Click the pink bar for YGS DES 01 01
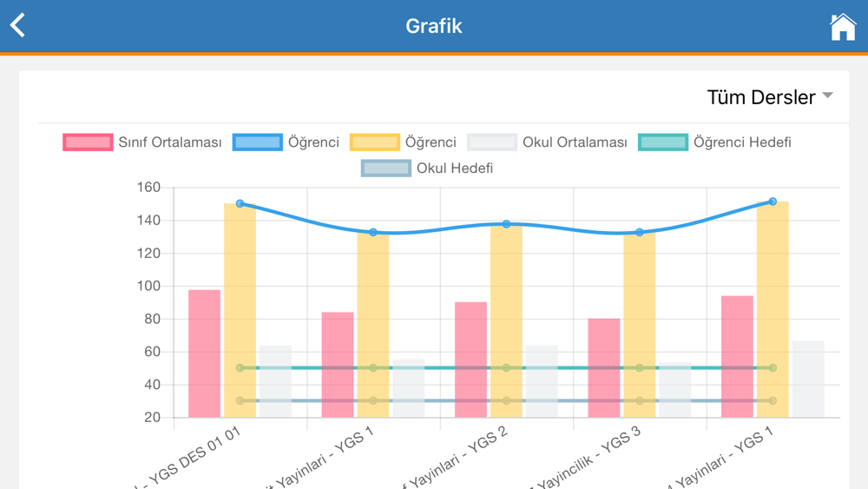 (x=205, y=354)
